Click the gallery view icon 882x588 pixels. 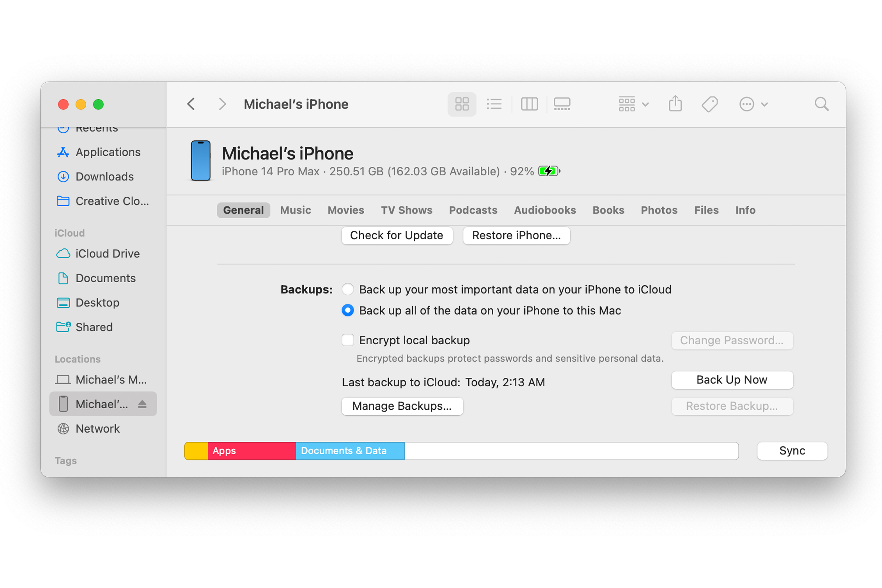pyautogui.click(x=563, y=104)
